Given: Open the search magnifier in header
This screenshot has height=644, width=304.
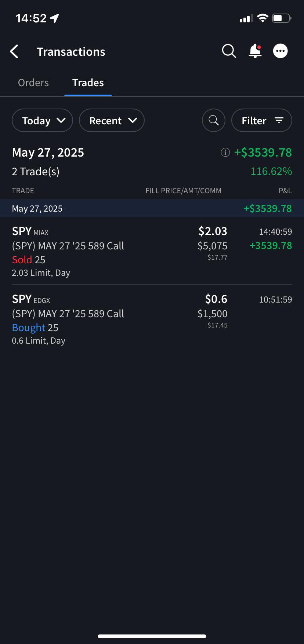Looking at the screenshot, I should tap(229, 51).
